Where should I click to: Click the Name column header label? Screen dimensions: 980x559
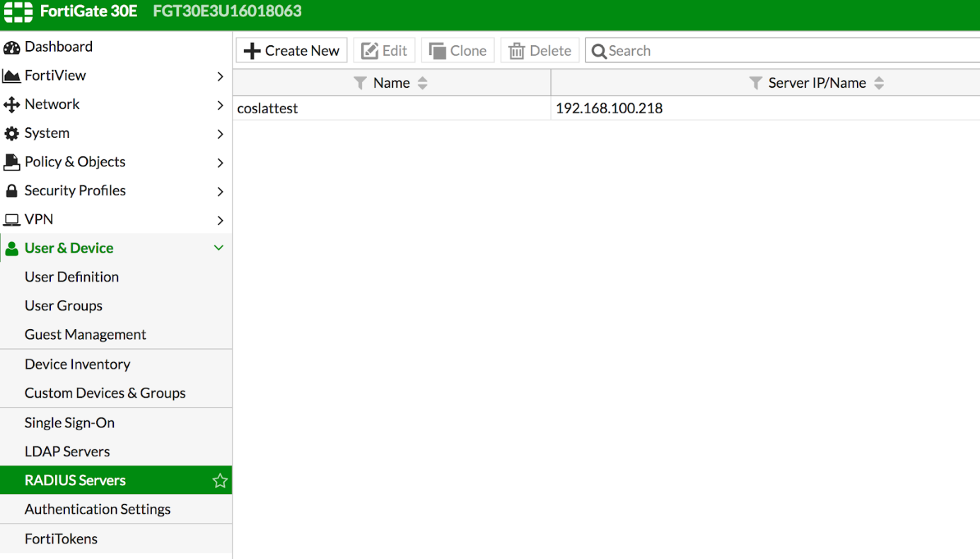[x=392, y=83]
